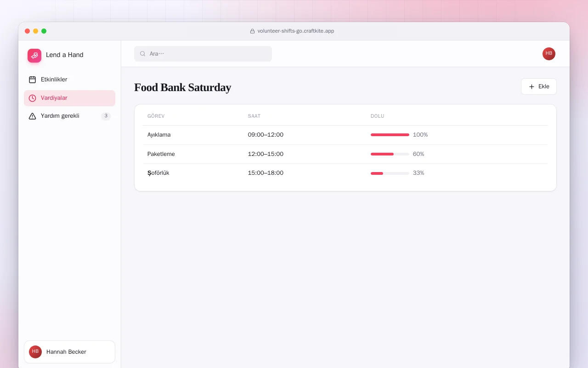Focus the Ara search field
The image size is (588, 368).
203,54
